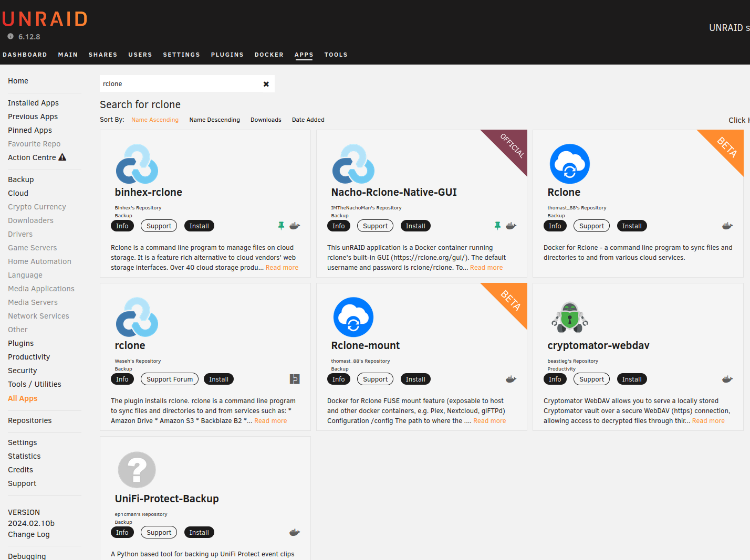Install UniFi-Protect-Backup
This screenshot has width=750, height=560.
coord(199,532)
